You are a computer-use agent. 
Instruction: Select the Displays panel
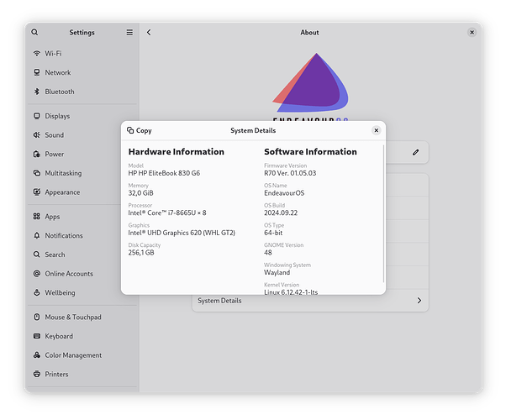click(57, 116)
